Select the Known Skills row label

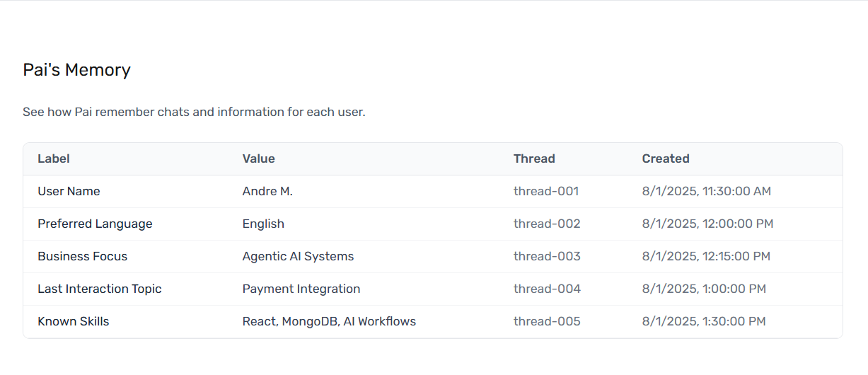[74, 321]
